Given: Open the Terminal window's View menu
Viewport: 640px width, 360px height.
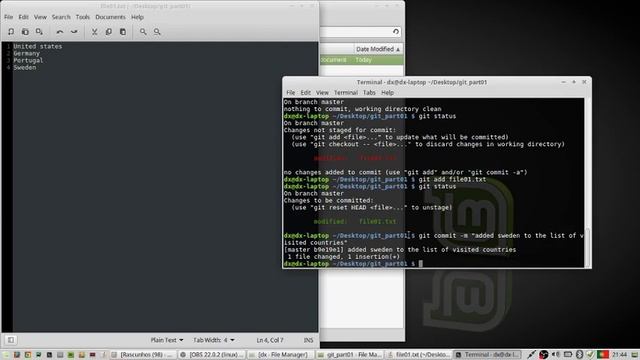Looking at the screenshot, I should pyautogui.click(x=322, y=93).
